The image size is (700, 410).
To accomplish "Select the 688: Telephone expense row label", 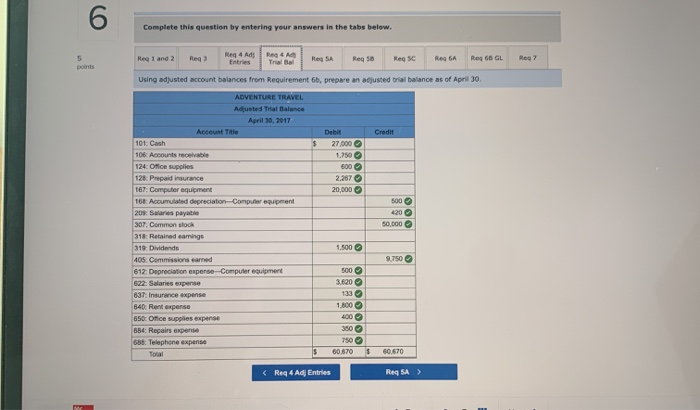I will click(170, 342).
